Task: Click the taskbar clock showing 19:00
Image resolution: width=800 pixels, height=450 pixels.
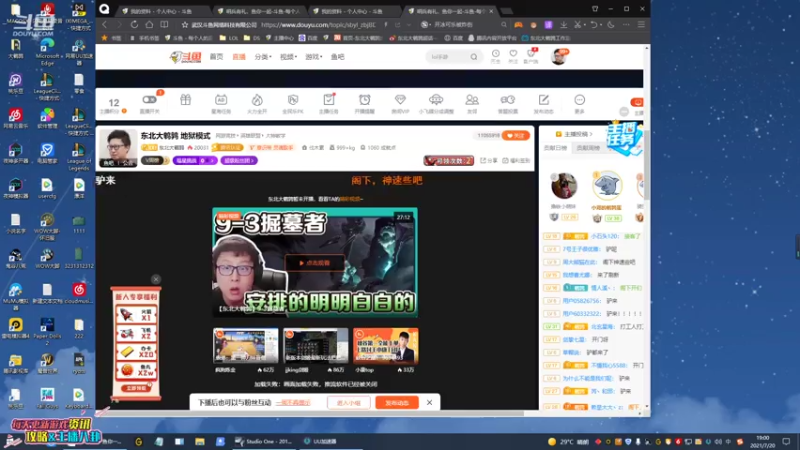Action: click(x=762, y=441)
